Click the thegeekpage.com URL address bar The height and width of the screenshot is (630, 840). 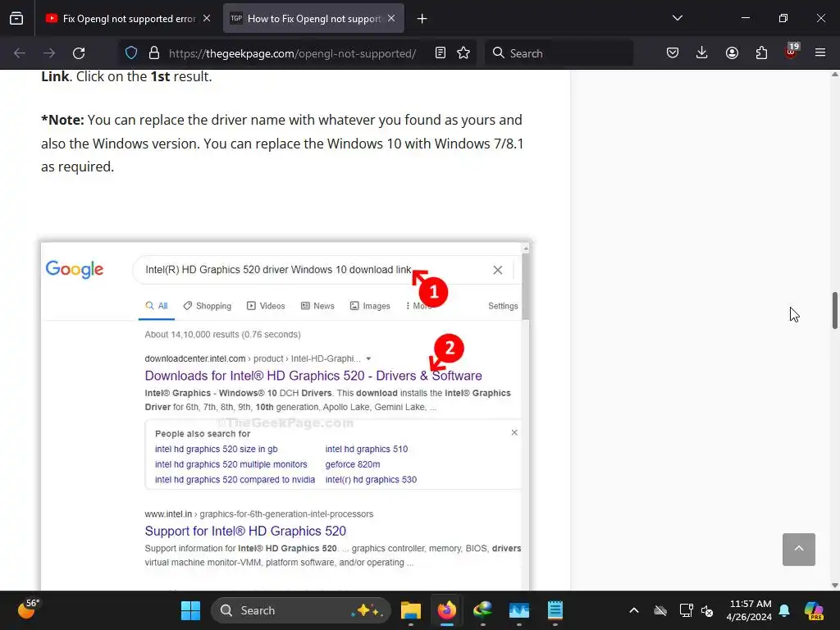(x=293, y=53)
